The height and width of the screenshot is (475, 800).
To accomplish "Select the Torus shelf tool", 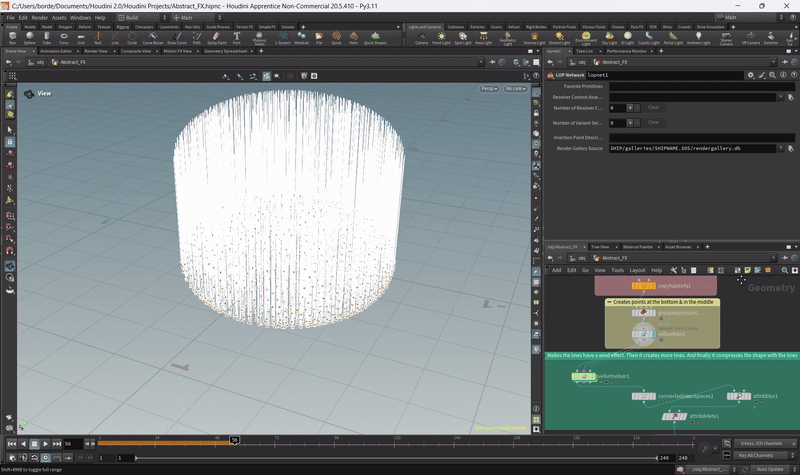I will (x=64, y=38).
